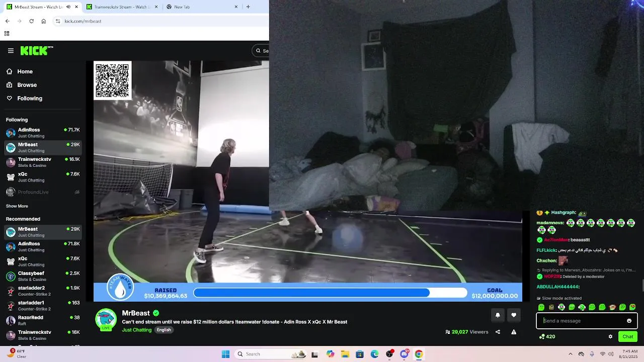Open the emoji picker in chat box
The image size is (644, 362).
tap(629, 321)
